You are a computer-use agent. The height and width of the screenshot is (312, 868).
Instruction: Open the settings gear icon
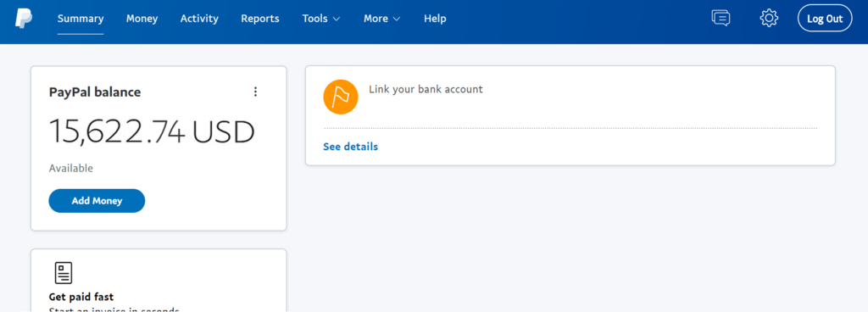tap(769, 19)
